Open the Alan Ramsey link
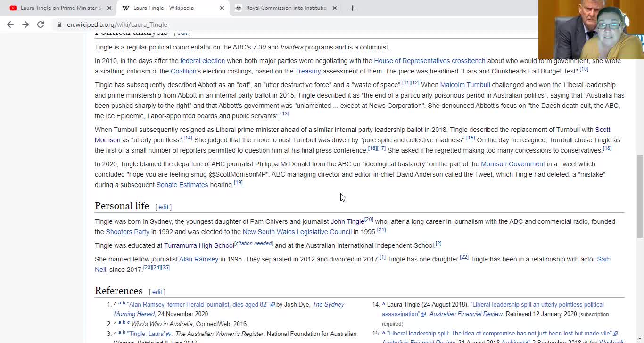644x343 pixels. pyautogui.click(x=198, y=259)
